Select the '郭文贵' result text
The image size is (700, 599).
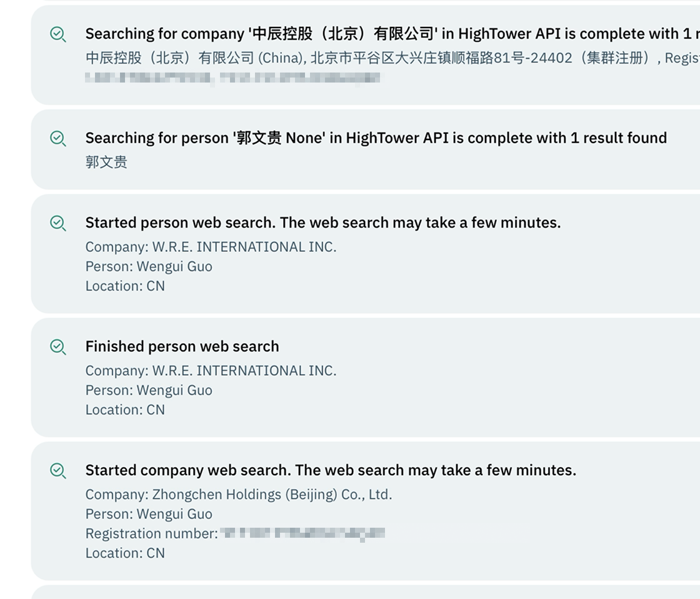pos(106,162)
